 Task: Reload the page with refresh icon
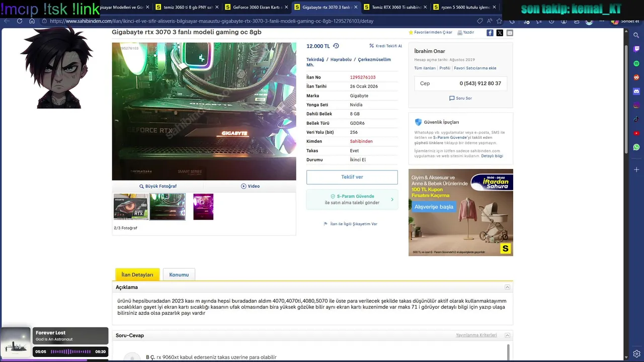point(20,21)
